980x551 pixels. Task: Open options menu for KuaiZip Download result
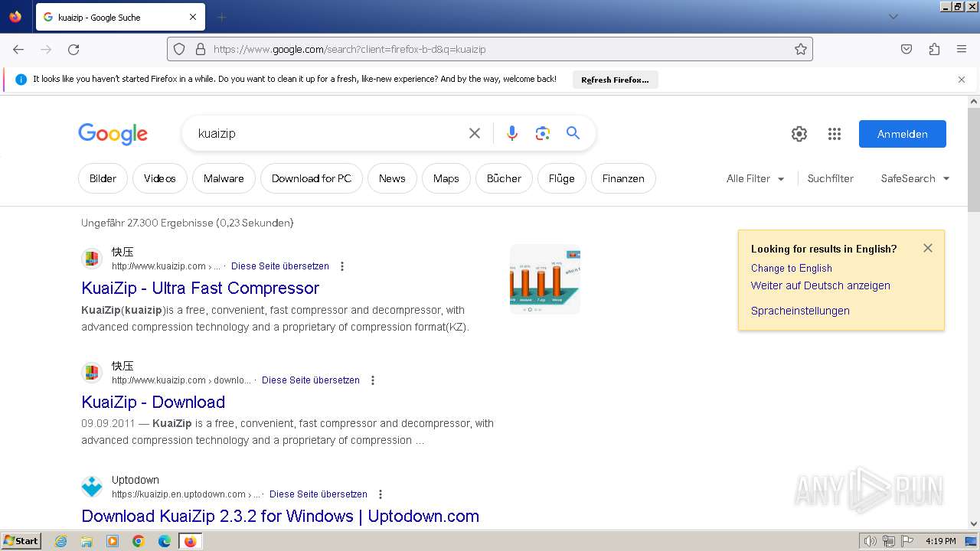[373, 380]
